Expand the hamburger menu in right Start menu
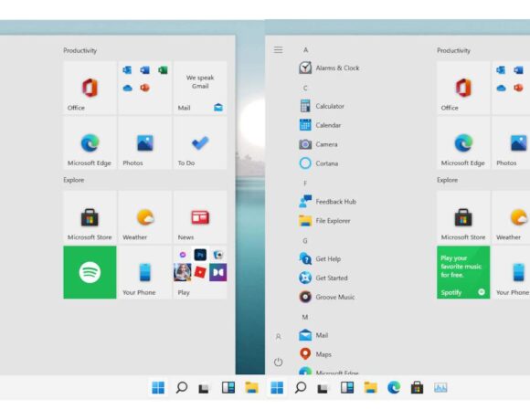This screenshot has width=530, height=420. (278, 50)
